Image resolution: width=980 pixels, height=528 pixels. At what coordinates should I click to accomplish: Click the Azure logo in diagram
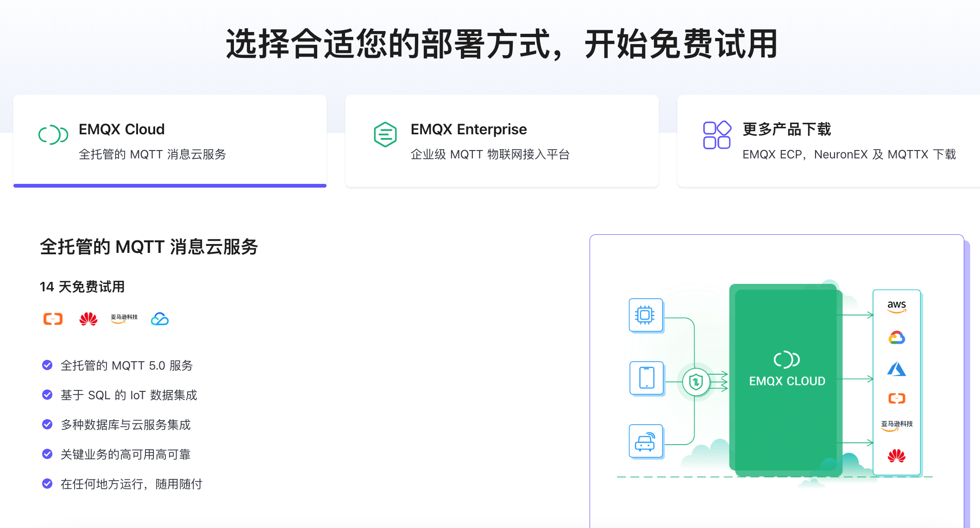tap(897, 369)
